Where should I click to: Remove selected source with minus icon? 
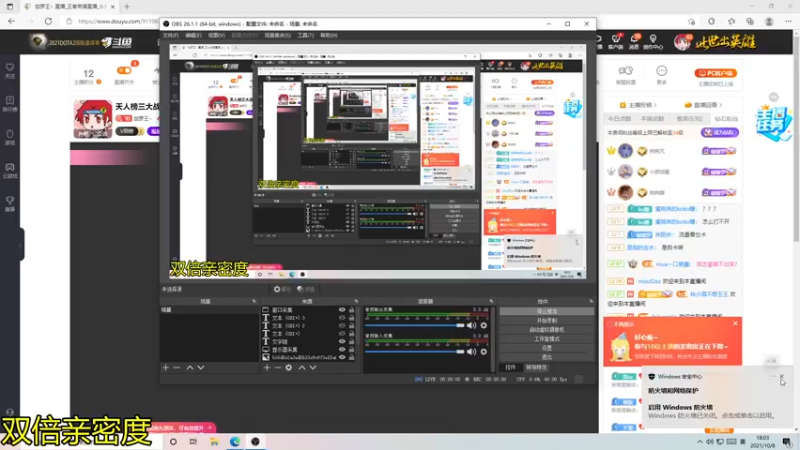tap(278, 367)
